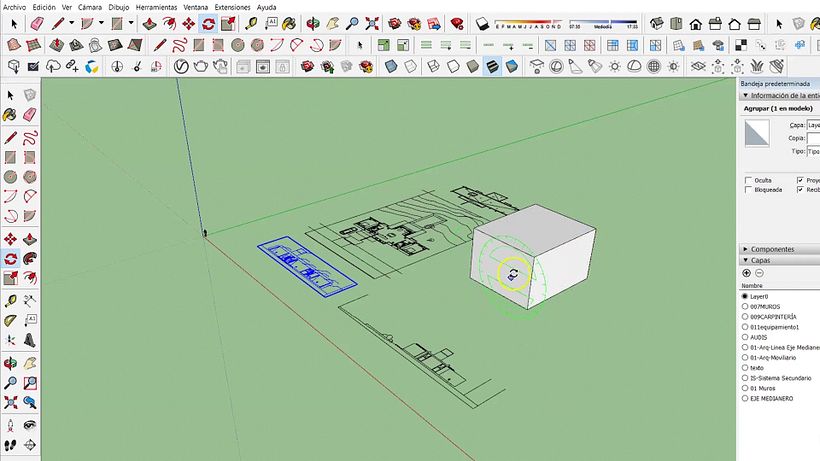Add a new layer with plus button
The width and height of the screenshot is (820, 461).
(746, 273)
